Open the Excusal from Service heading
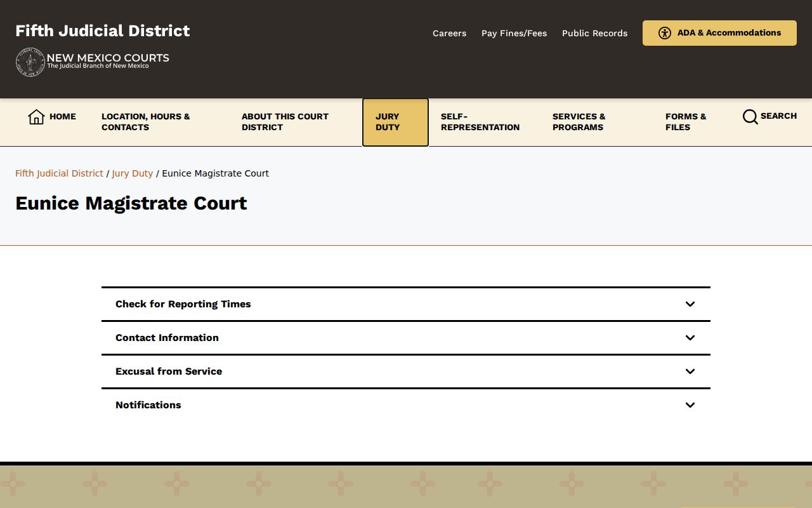 (406, 371)
